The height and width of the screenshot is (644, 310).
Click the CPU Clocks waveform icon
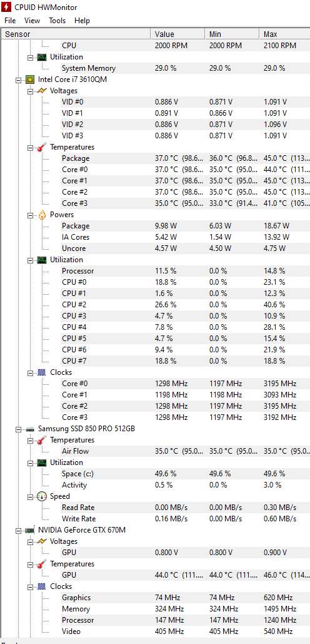[42, 372]
